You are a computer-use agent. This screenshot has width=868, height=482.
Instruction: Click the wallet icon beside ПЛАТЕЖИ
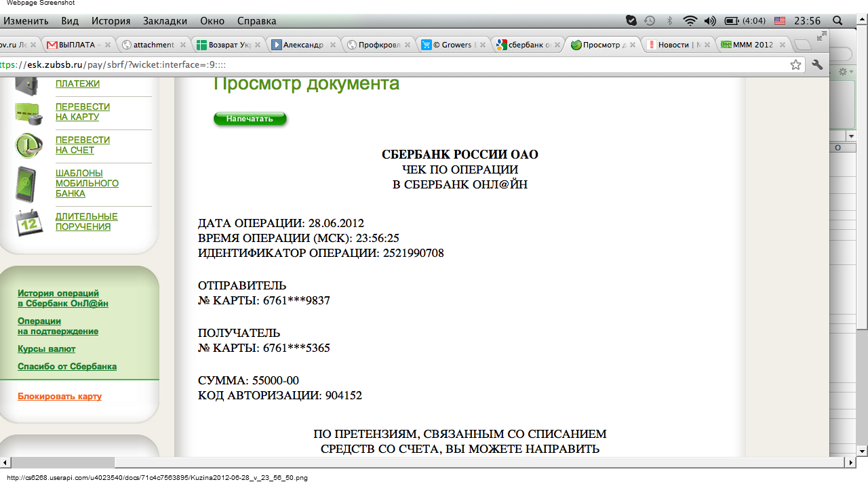point(28,86)
